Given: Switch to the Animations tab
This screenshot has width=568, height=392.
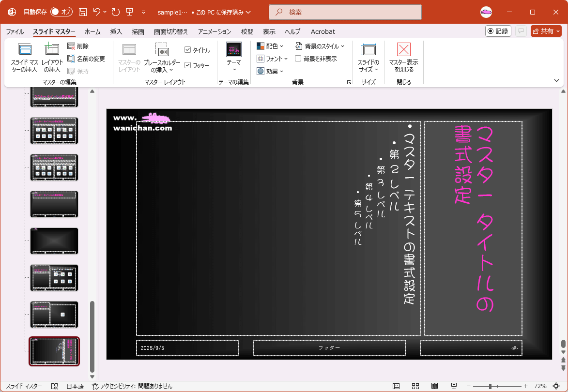Looking at the screenshot, I should pyautogui.click(x=214, y=31).
